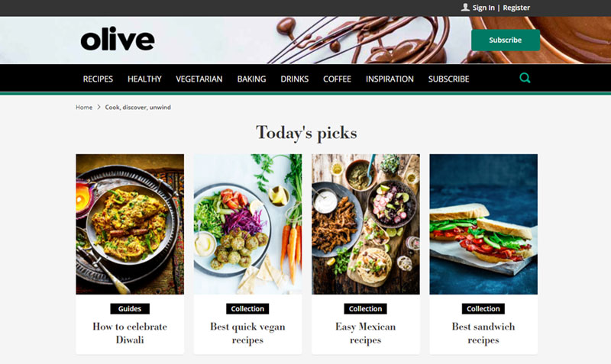Open Best sandwich recipes title link
Image resolution: width=611 pixels, height=364 pixels.
coord(483,333)
